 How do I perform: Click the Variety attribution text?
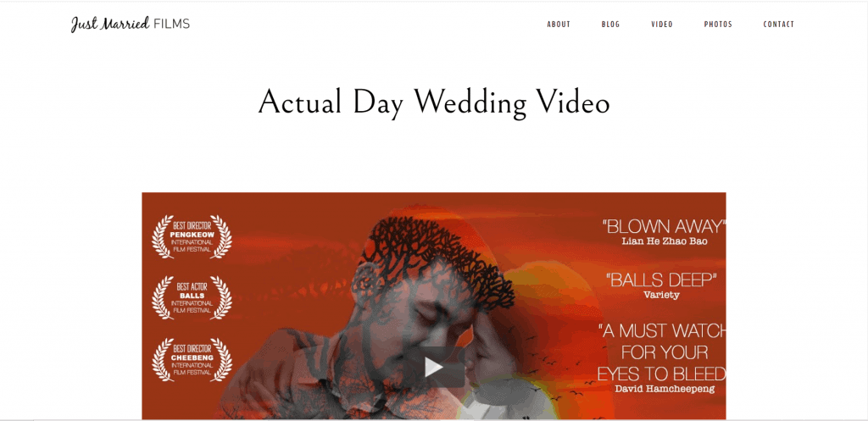tap(661, 295)
